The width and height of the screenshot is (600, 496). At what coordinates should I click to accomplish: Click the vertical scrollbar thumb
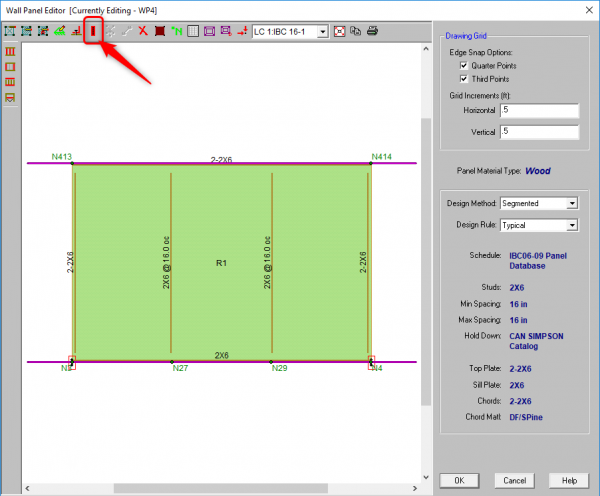pos(426,262)
